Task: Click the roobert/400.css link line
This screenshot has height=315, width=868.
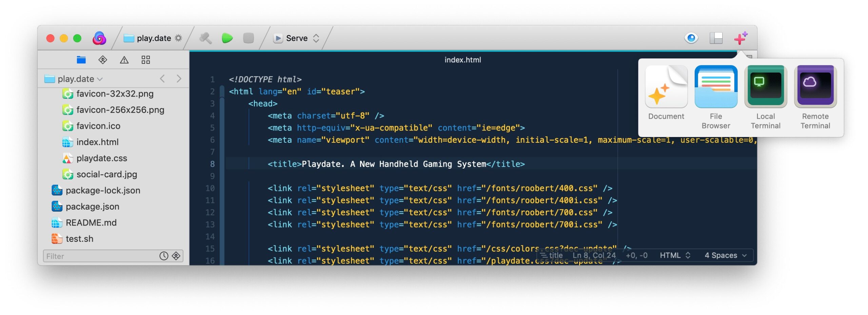Action: point(440,188)
